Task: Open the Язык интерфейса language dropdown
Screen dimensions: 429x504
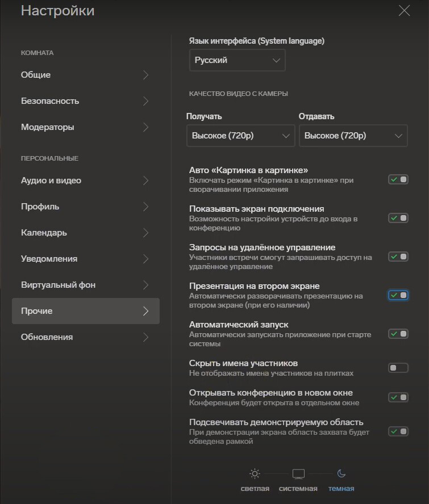Action: (x=237, y=60)
